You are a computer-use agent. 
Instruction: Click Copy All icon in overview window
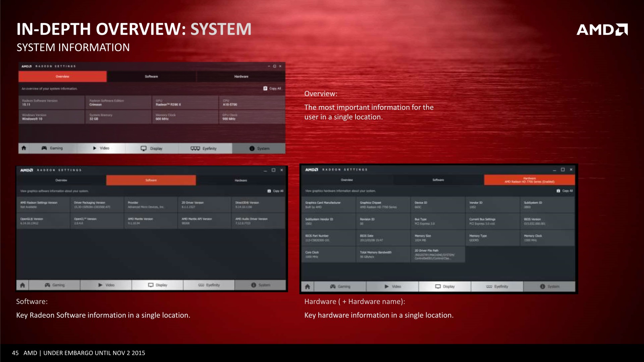[265, 88]
